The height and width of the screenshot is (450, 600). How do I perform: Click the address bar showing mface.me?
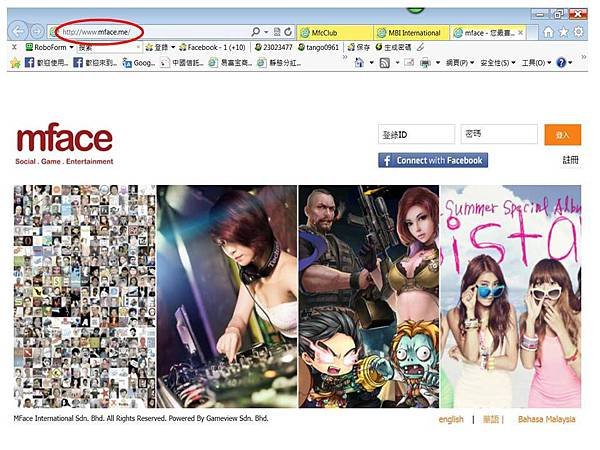click(x=149, y=32)
